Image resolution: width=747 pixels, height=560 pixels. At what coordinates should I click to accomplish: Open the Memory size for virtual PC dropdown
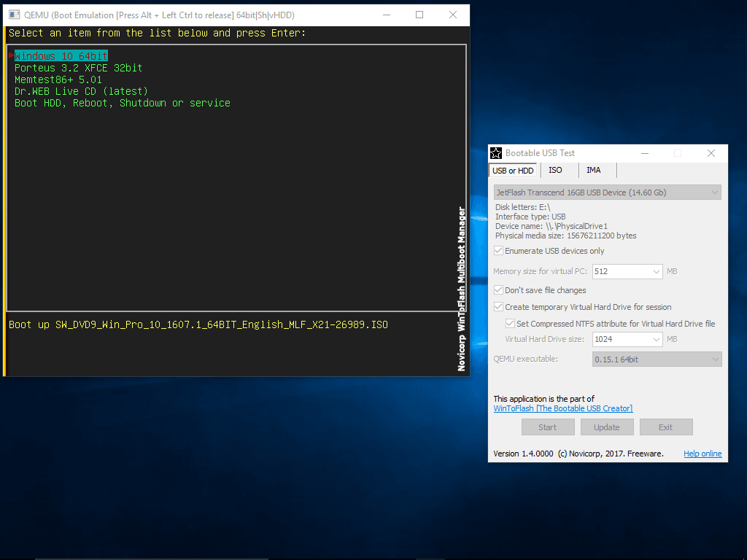pyautogui.click(x=627, y=271)
